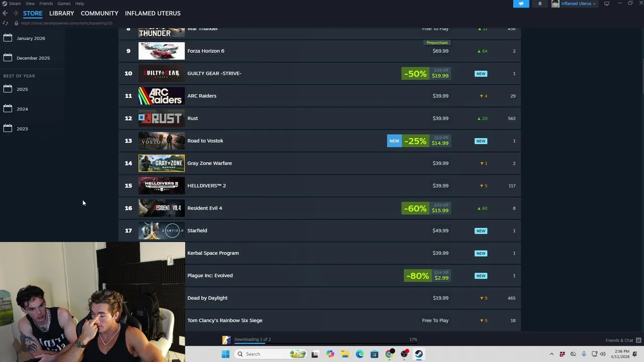Click the Resident Evil 4 thumbnail
The height and width of the screenshot is (362, 644).
[162, 208]
